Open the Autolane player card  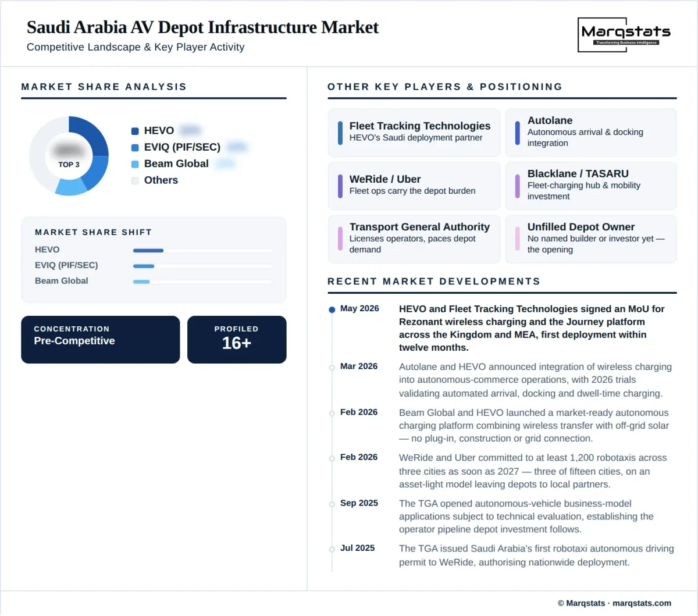591,133
